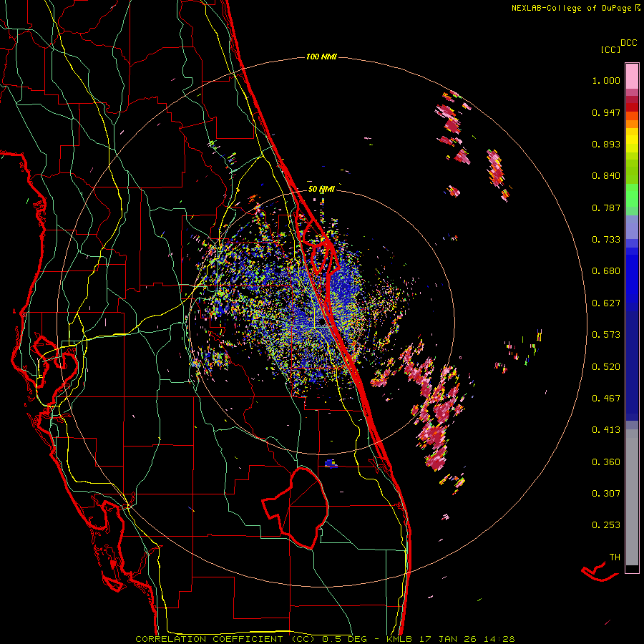Click the 0.253 legend value
644x644 pixels.
point(606,525)
